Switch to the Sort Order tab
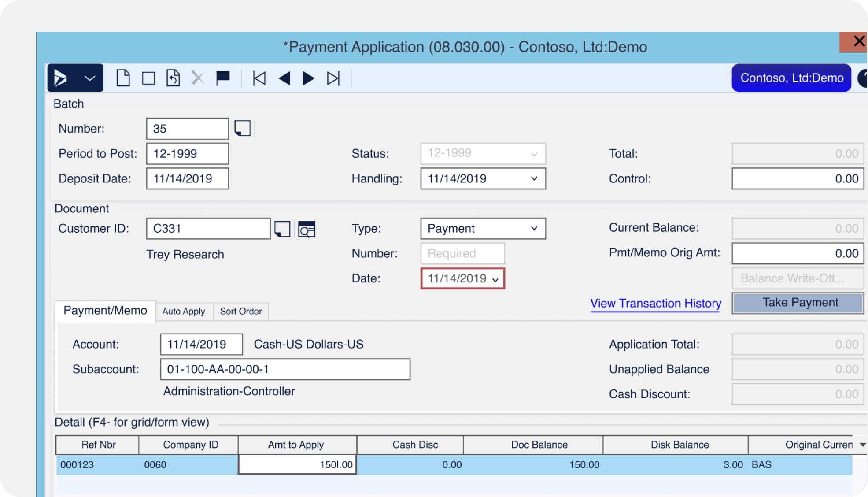The height and width of the screenshot is (497, 868). click(241, 312)
